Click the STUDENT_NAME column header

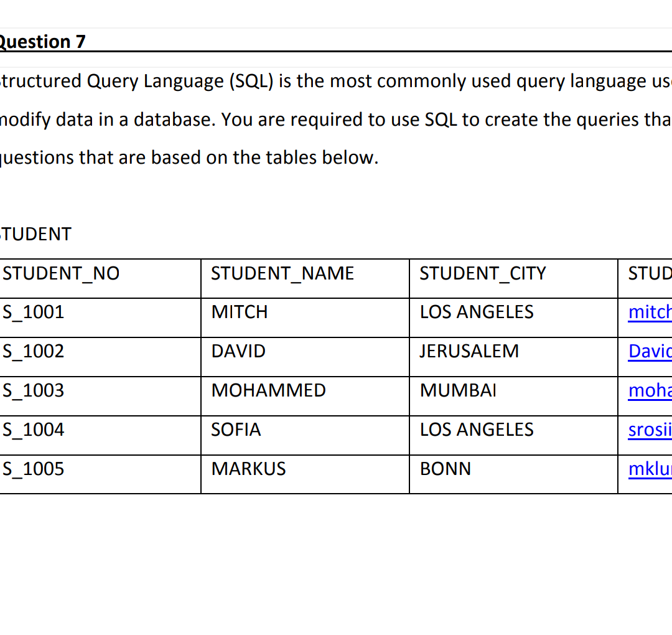pos(282,273)
